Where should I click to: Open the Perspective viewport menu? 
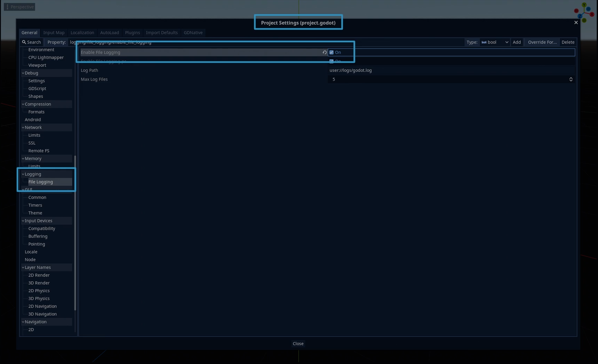(x=20, y=7)
